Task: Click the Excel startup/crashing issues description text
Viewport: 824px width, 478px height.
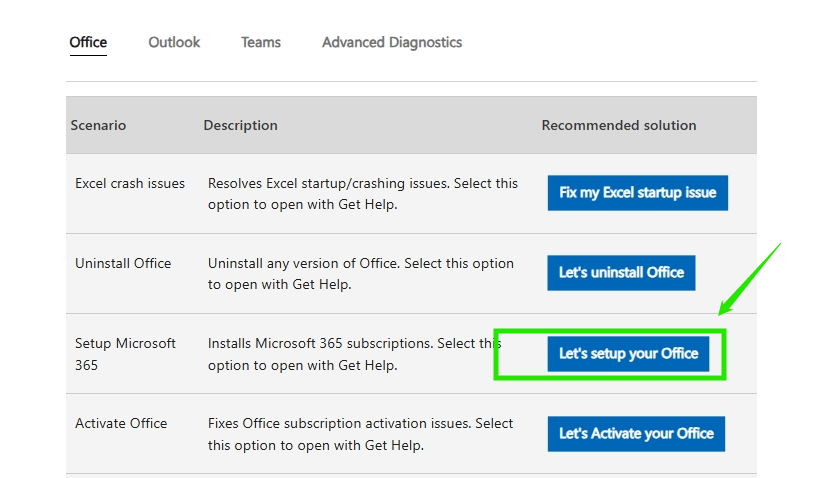Action: tap(362, 193)
